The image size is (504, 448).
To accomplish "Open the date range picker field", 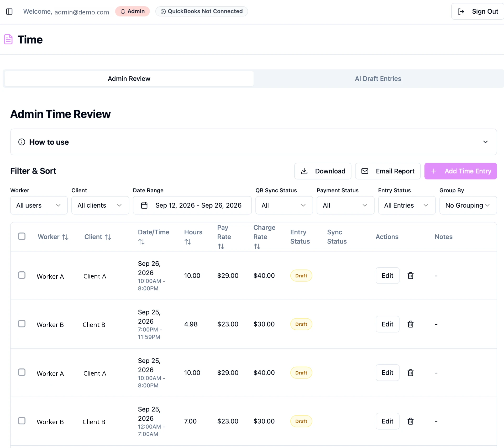I will (x=192, y=205).
